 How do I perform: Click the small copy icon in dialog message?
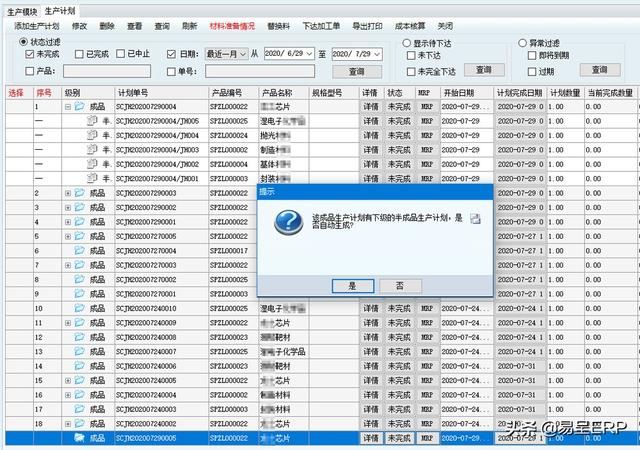pyautogui.click(x=476, y=218)
